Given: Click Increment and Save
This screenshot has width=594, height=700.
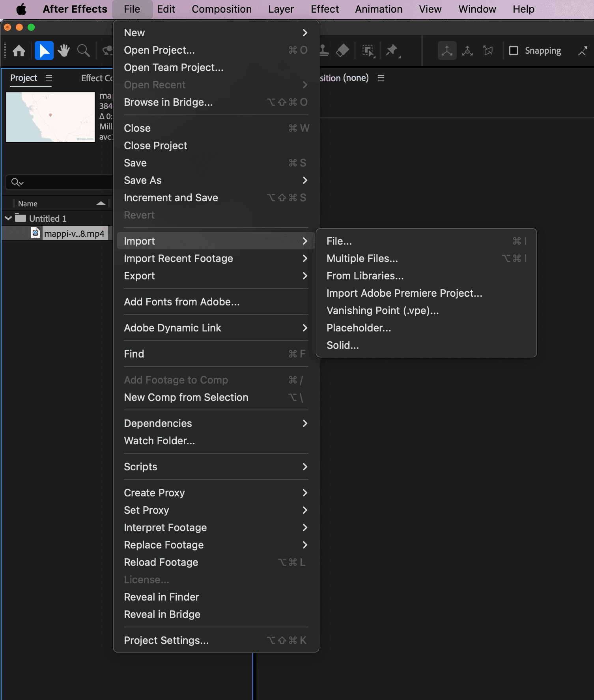Looking at the screenshot, I should [216, 198].
